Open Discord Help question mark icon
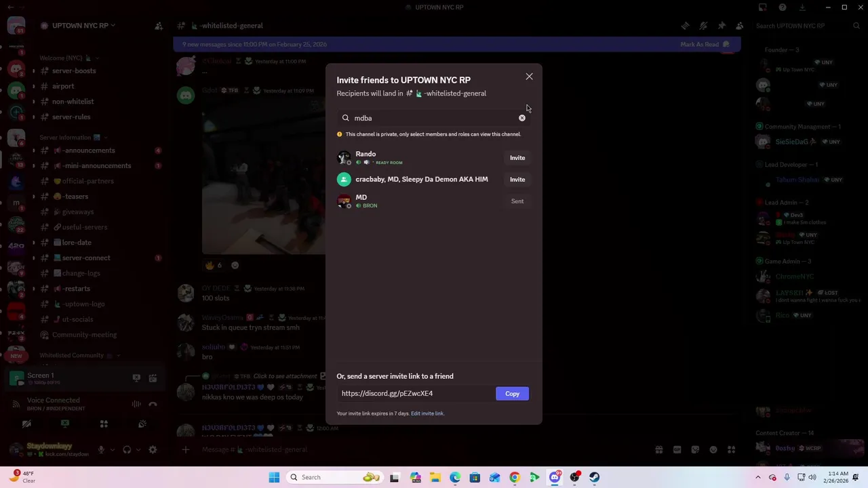 [x=783, y=7]
